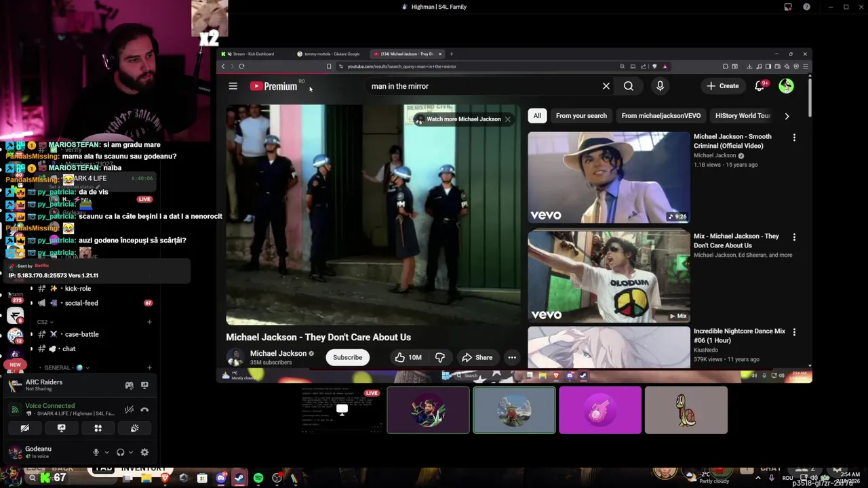
Task: Mute the Discord microphone
Action: (96, 452)
